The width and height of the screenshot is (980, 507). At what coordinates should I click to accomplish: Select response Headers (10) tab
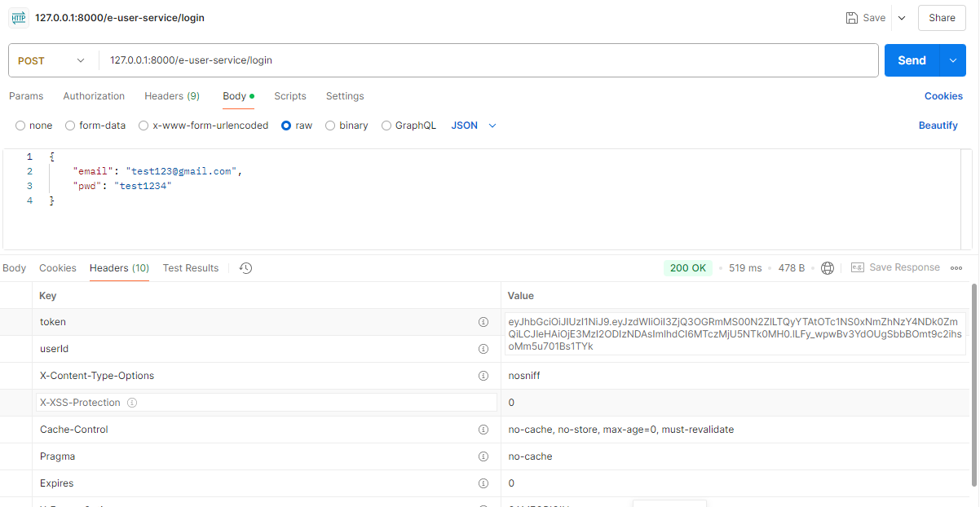pos(119,268)
